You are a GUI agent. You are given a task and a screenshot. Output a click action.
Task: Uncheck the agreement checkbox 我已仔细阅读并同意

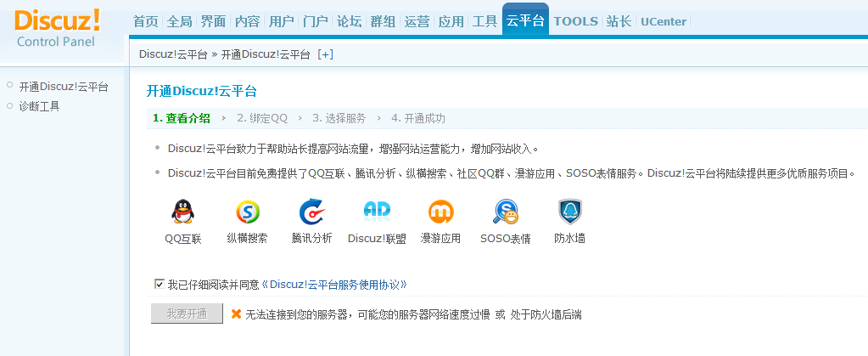point(160,285)
